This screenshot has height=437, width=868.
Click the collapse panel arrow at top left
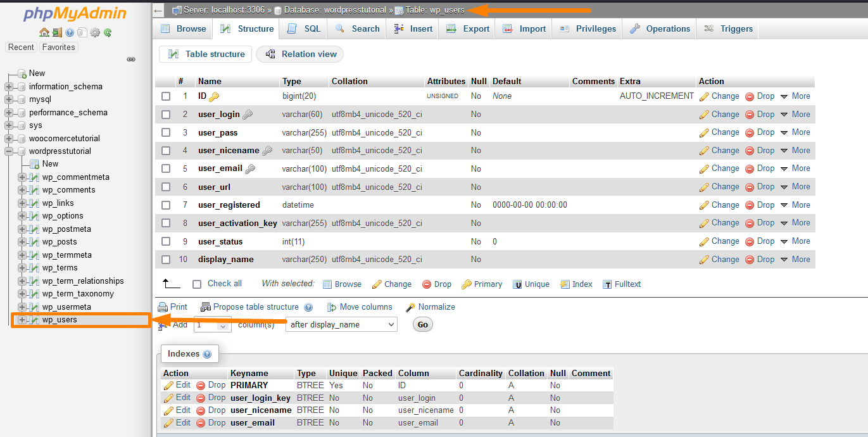158,10
